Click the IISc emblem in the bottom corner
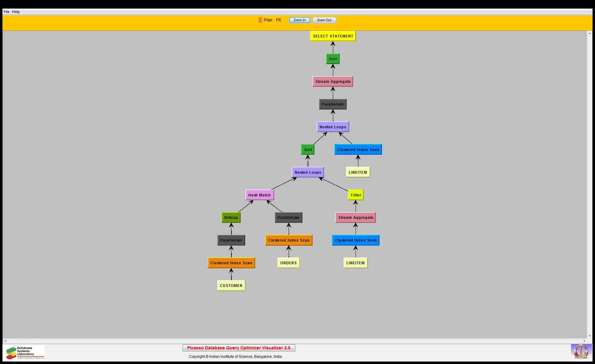The height and width of the screenshot is (364, 595). point(581,352)
